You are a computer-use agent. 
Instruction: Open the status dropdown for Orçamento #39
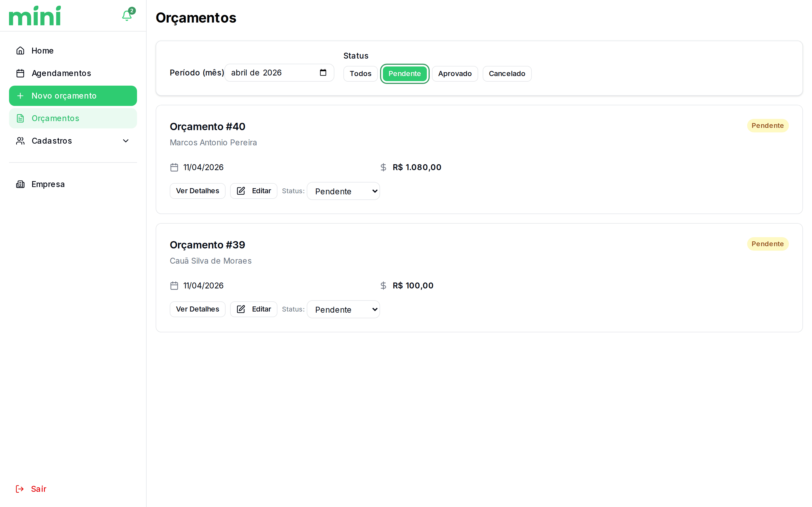point(343,310)
